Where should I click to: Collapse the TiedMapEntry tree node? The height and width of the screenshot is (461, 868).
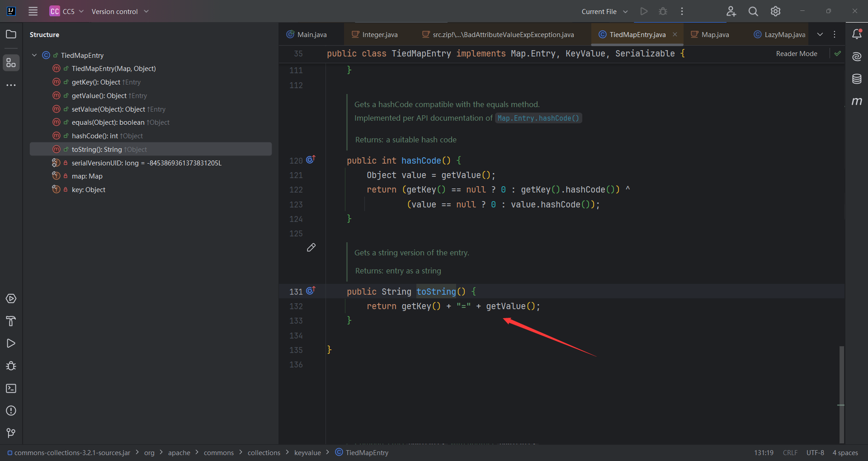pyautogui.click(x=34, y=55)
